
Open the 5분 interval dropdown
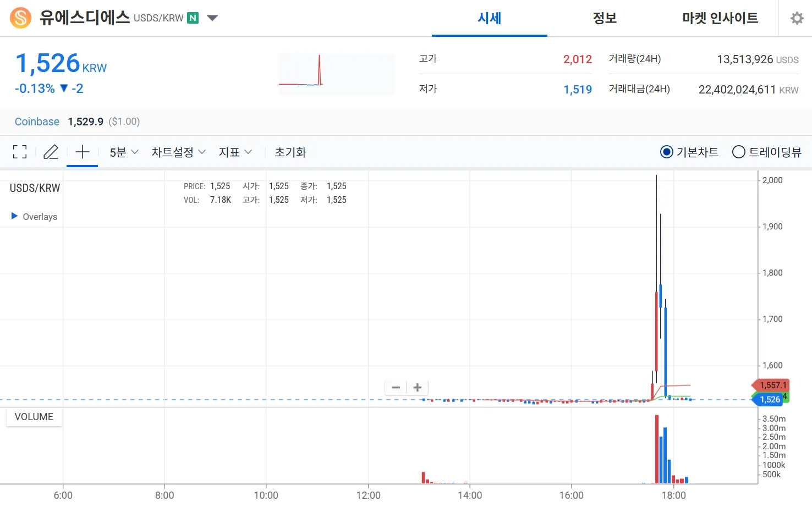[x=124, y=152]
